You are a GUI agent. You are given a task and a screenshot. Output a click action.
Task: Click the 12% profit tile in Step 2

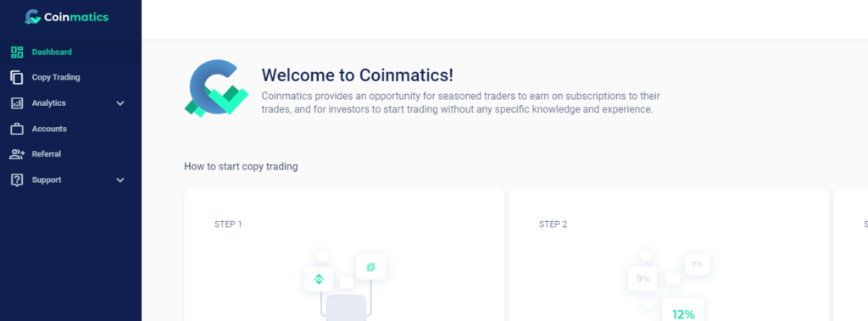[683, 310]
